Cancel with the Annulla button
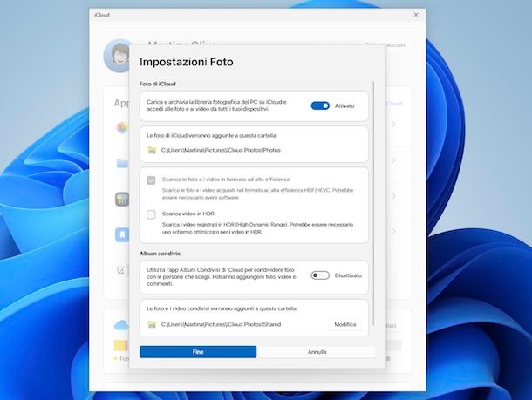The height and width of the screenshot is (400, 532). pos(317,352)
